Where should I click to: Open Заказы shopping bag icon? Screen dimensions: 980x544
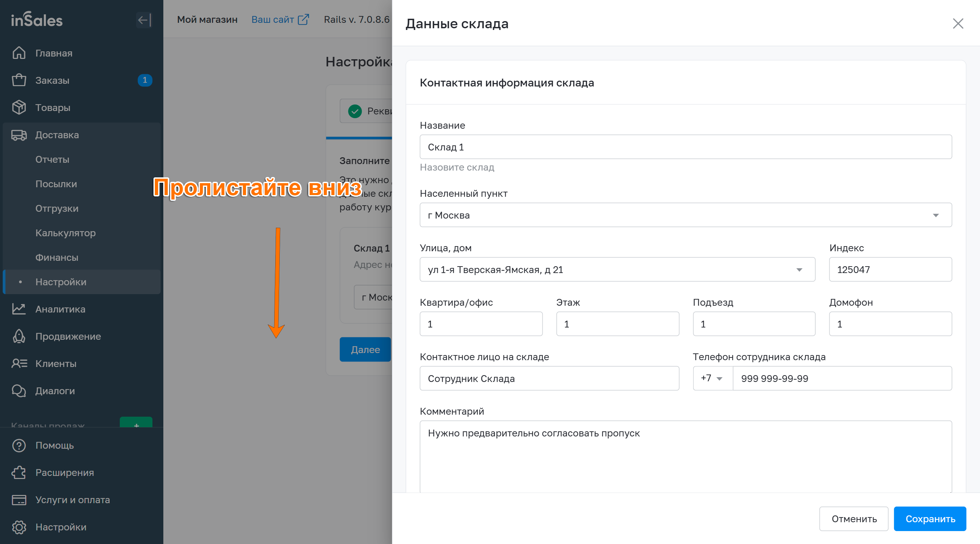19,80
